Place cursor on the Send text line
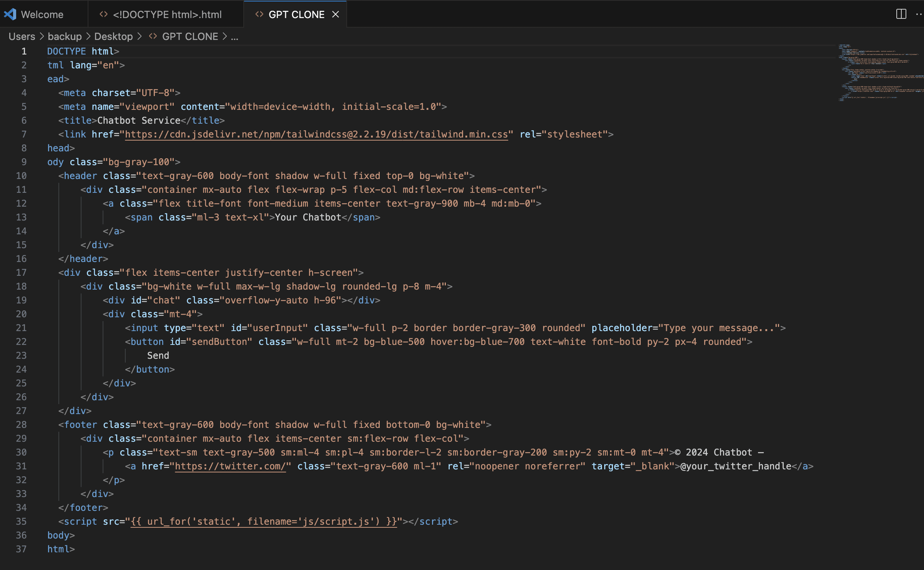The height and width of the screenshot is (570, 924). [158, 356]
